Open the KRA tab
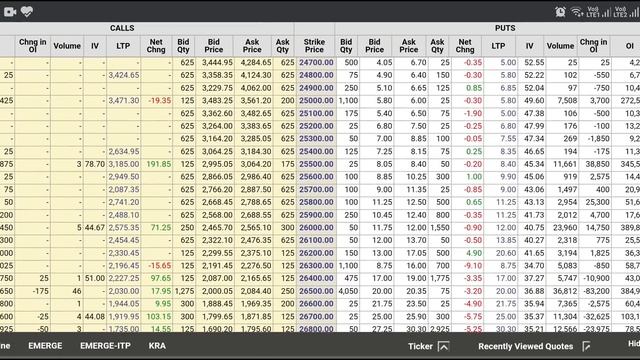This screenshot has height=360, width=640. pos(157,346)
